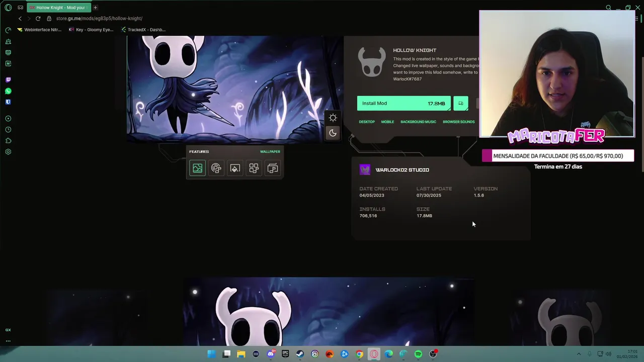Open Settings gear in the sidebar
Screen dimensions: 644x362
pyautogui.click(x=8, y=152)
